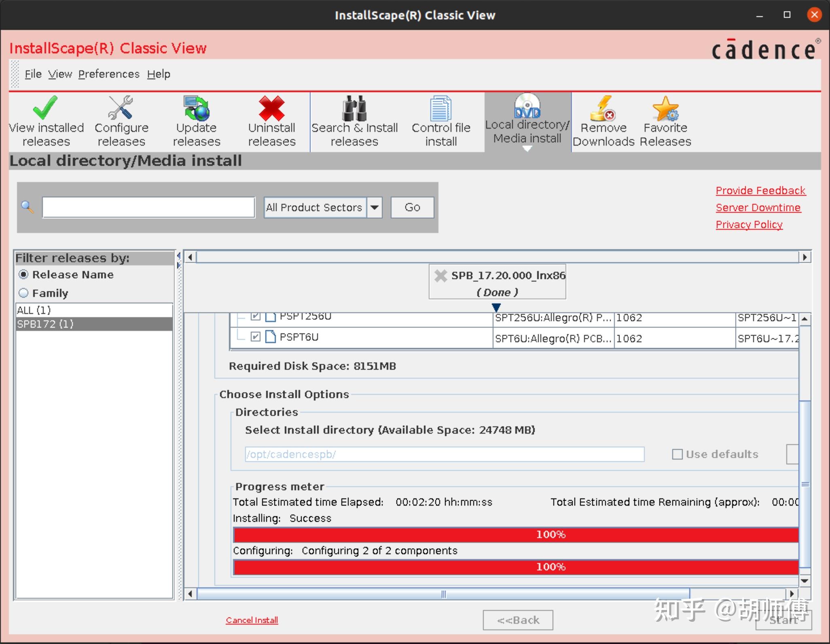Click X icon on SPB_17.20.000_lnx86 tab
This screenshot has height=644, width=830.
440,276
